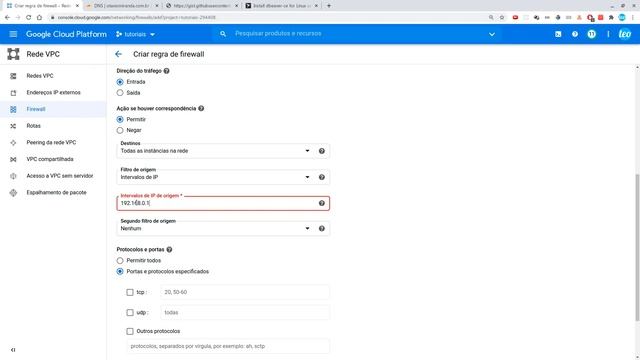Click the Rotas sidebar icon

13,126
